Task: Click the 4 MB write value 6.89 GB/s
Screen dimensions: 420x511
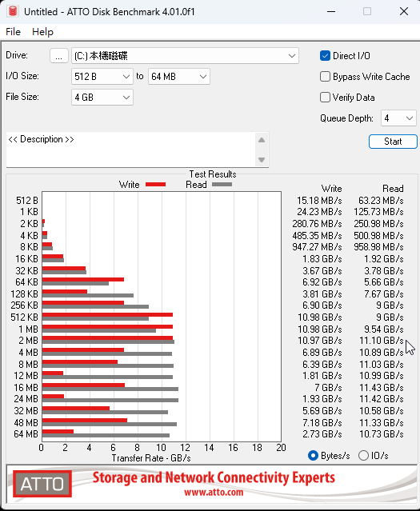Action: tap(322, 353)
